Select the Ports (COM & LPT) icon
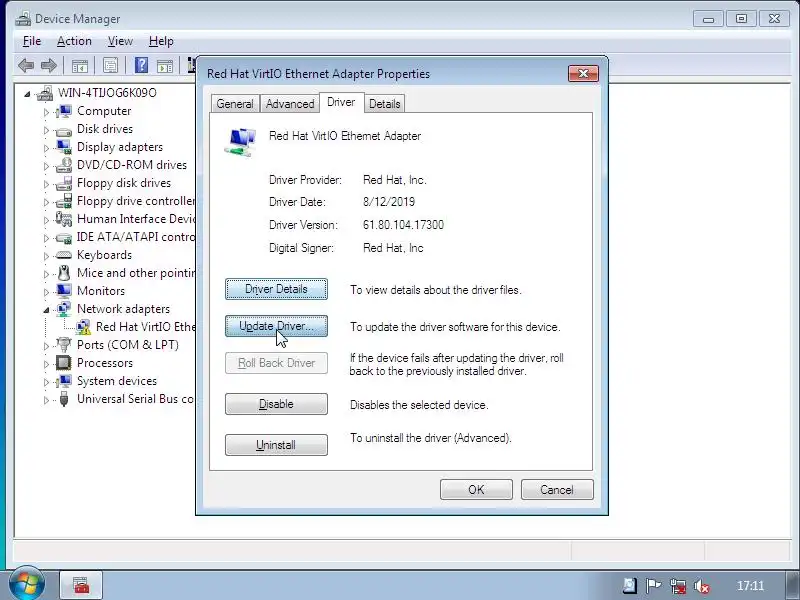 [x=64, y=345]
